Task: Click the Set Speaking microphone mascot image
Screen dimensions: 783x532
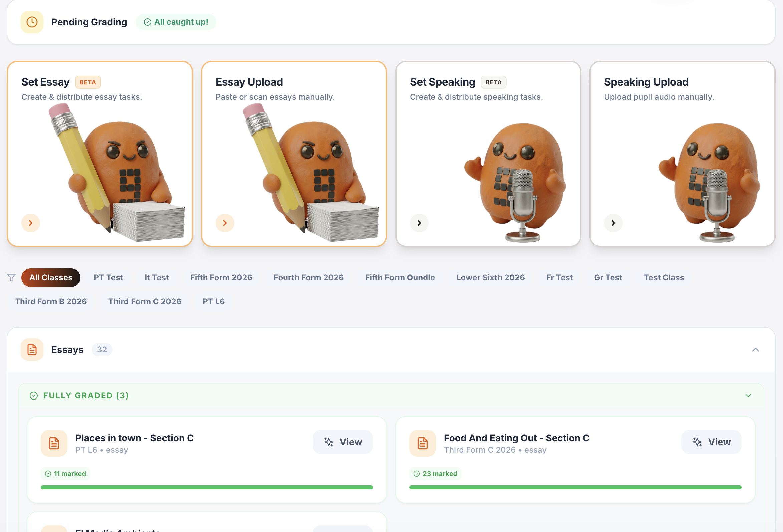Action: pos(515,183)
